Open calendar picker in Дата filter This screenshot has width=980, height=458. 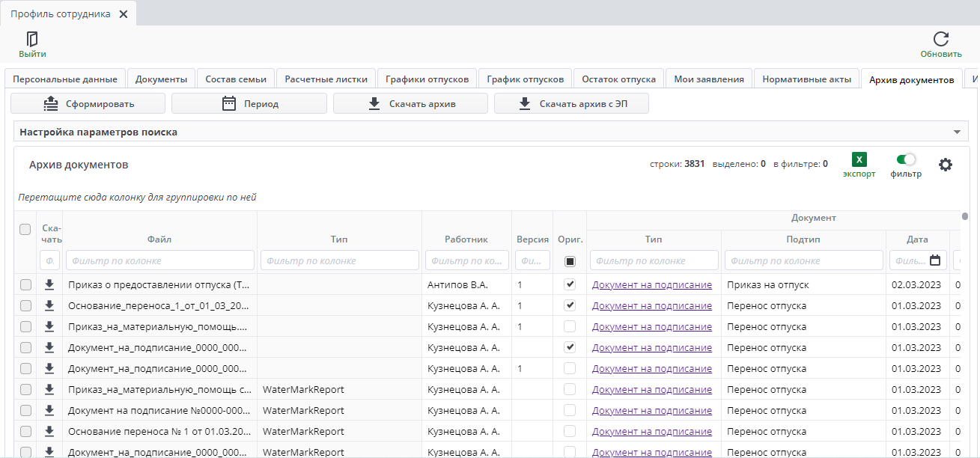(935, 260)
